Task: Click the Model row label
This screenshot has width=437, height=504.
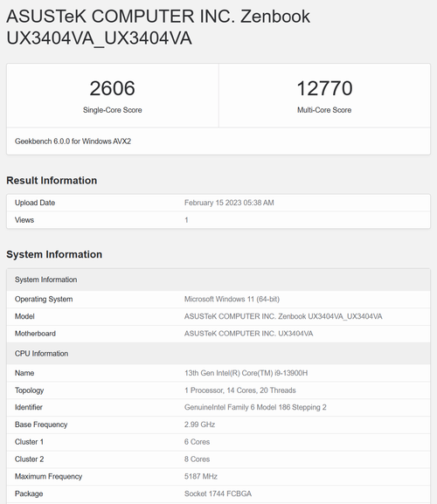Action: [24, 316]
